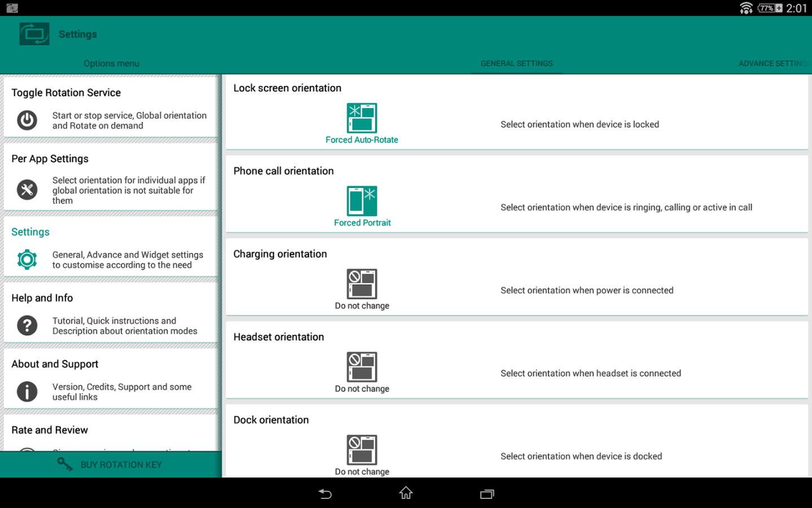Image resolution: width=812 pixels, height=508 pixels.
Task: Click 'Tutorial, Quick instructions' description text
Action: click(125, 326)
